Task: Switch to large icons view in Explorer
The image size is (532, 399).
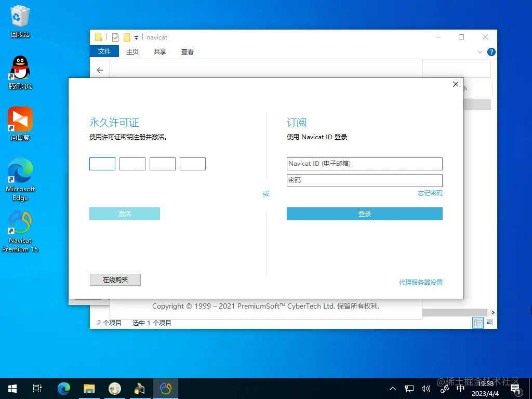Action: coord(489,322)
